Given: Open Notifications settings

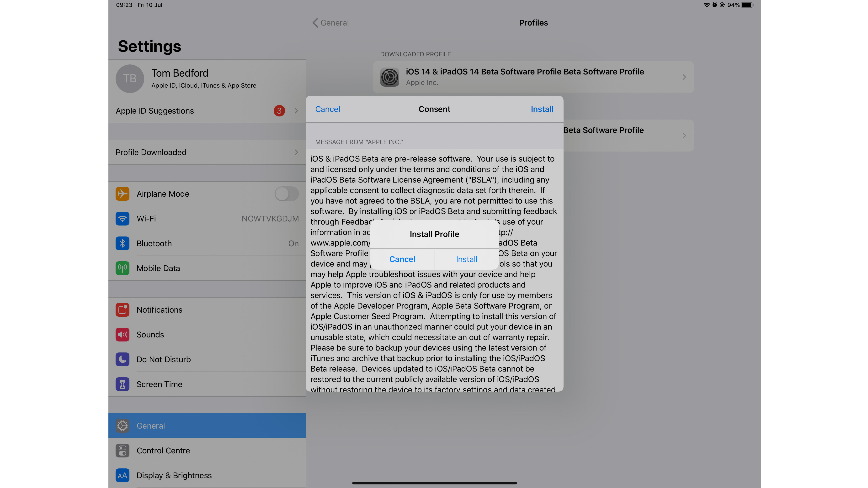Looking at the screenshot, I should point(207,310).
